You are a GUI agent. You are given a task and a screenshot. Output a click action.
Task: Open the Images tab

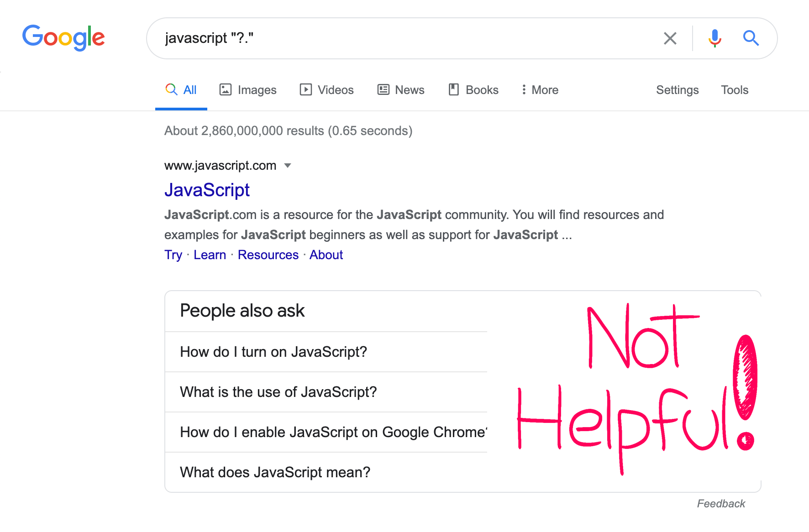(248, 90)
